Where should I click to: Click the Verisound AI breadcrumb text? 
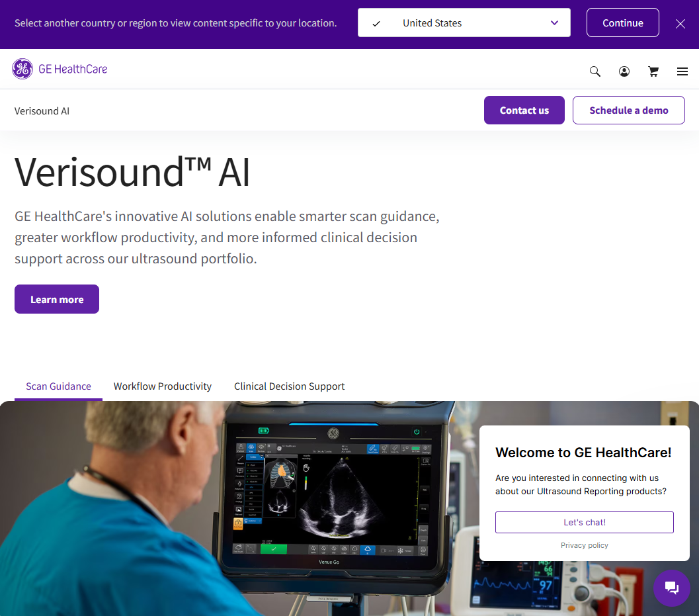tap(42, 111)
